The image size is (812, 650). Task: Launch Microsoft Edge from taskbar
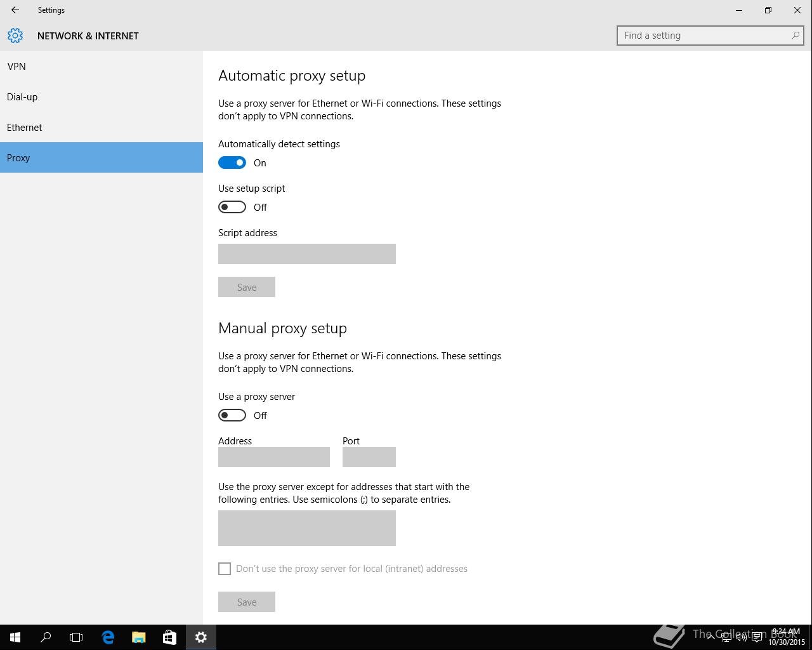108,637
